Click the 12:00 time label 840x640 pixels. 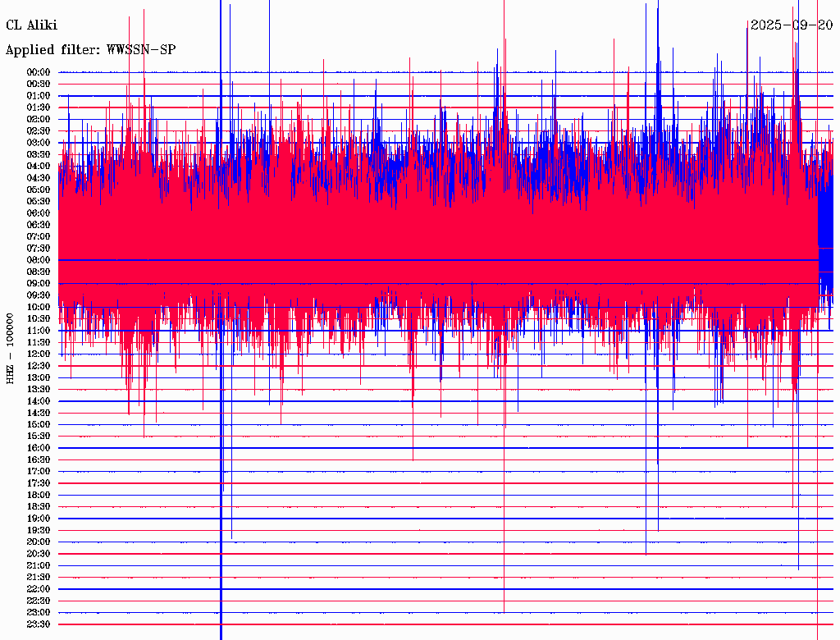tap(39, 354)
